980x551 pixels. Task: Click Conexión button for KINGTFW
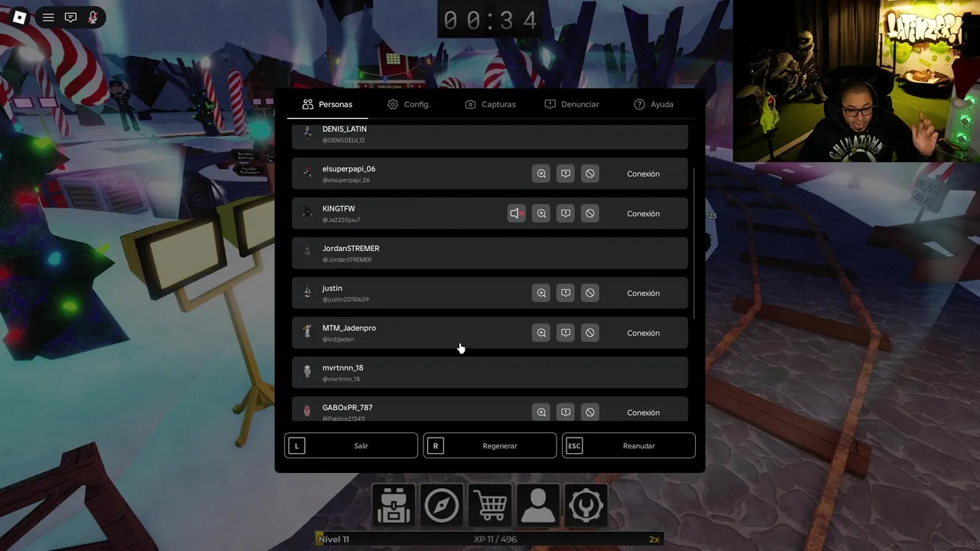(643, 214)
